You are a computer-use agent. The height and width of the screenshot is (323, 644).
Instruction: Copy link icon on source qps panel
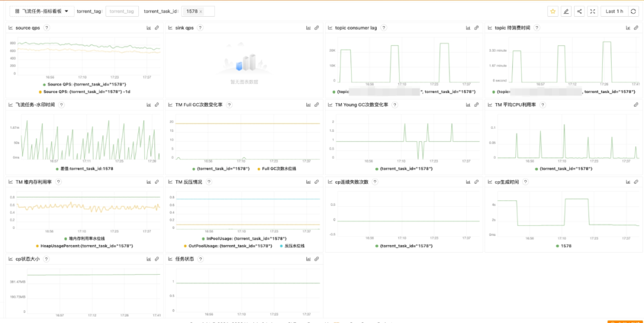tap(156, 28)
